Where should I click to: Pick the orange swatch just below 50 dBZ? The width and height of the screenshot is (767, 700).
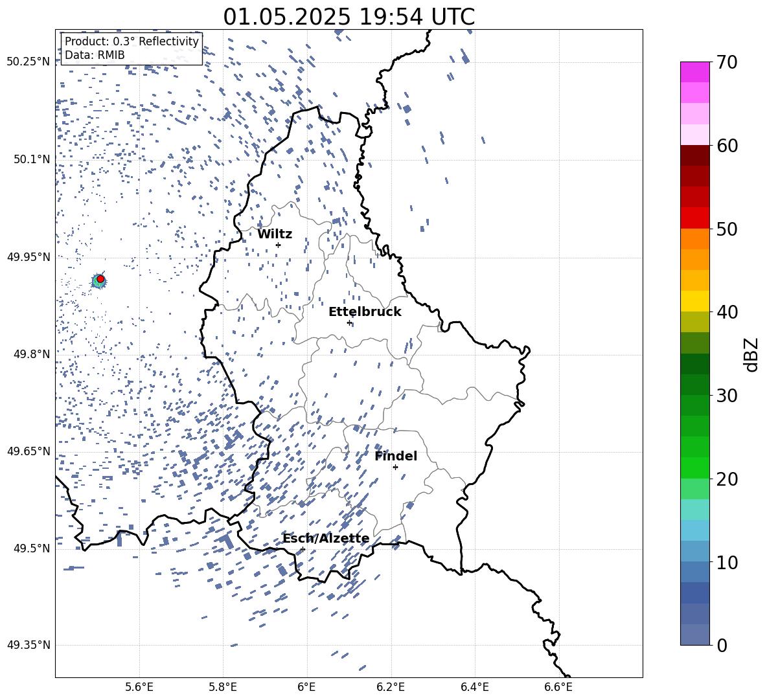tap(695, 239)
